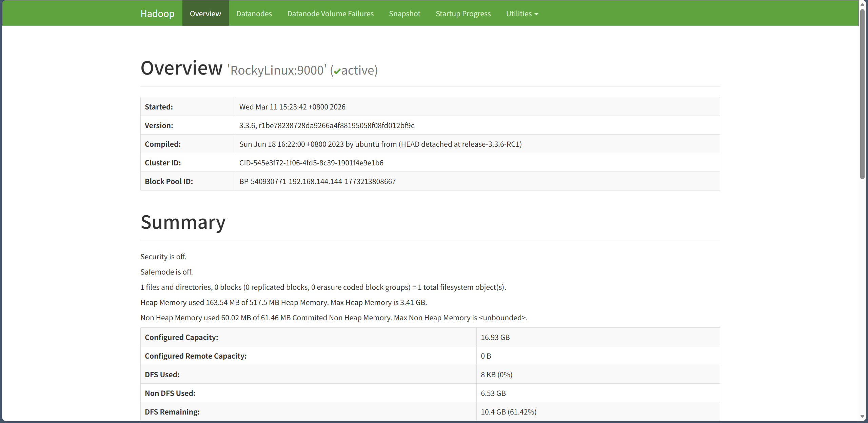
Task: Click the Hadoop brand link
Action: (157, 14)
